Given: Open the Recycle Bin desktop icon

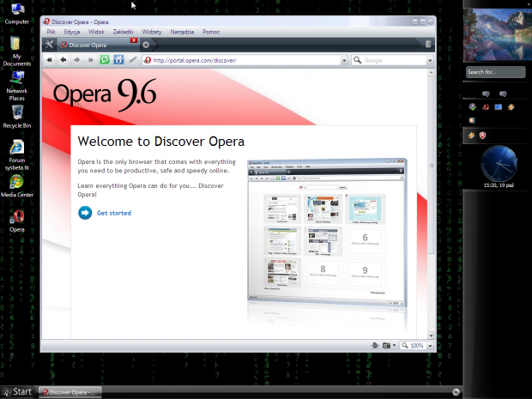Looking at the screenshot, I should click(x=17, y=117).
